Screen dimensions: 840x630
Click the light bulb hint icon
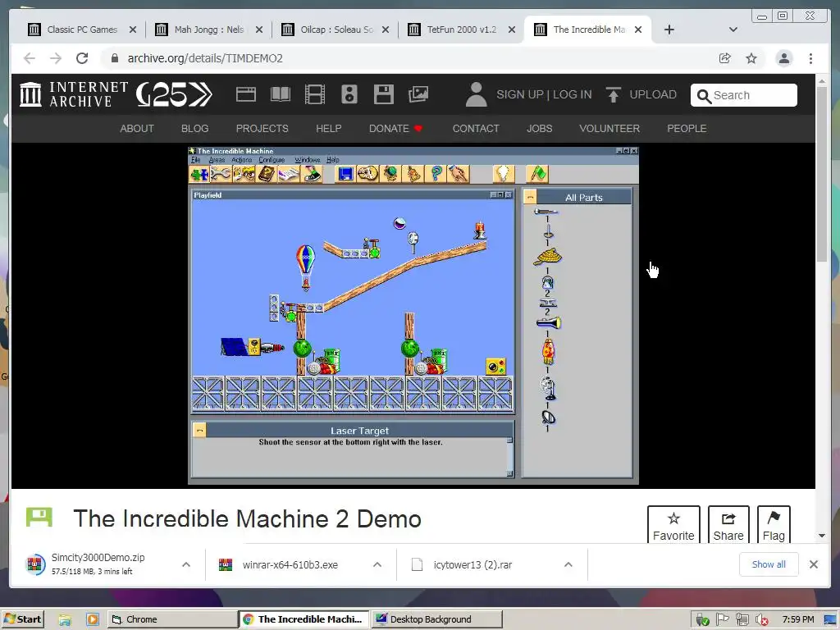click(x=503, y=174)
